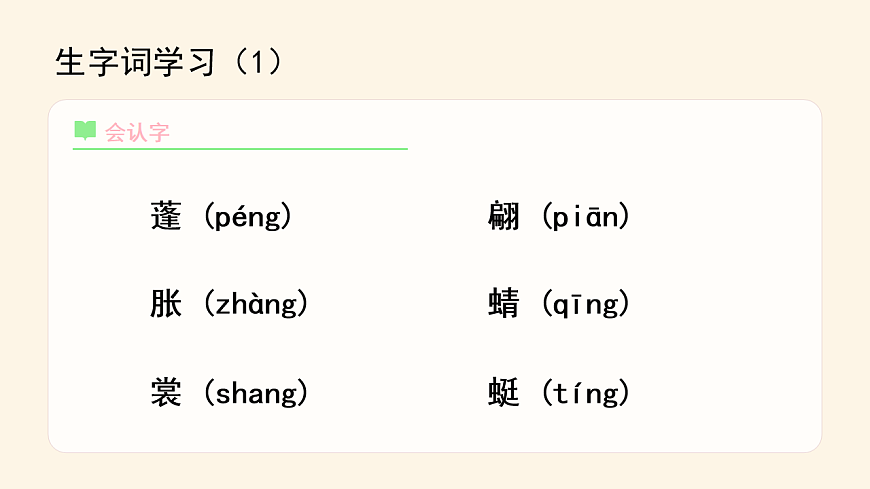Click the pinyin (shang)
The image size is (870, 489).
click(255, 393)
